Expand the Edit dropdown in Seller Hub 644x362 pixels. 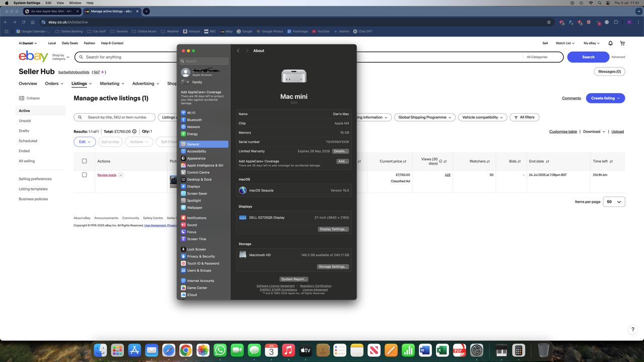pyautogui.click(x=85, y=141)
